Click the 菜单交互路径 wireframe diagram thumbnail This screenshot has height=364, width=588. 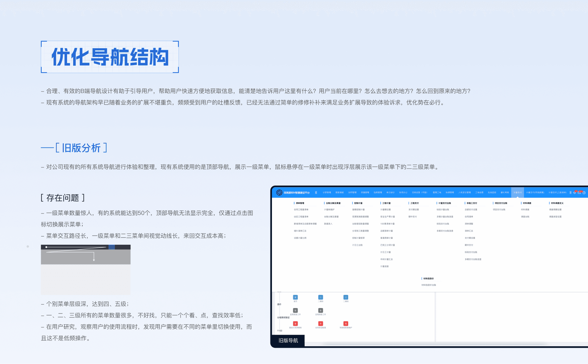[86, 269]
